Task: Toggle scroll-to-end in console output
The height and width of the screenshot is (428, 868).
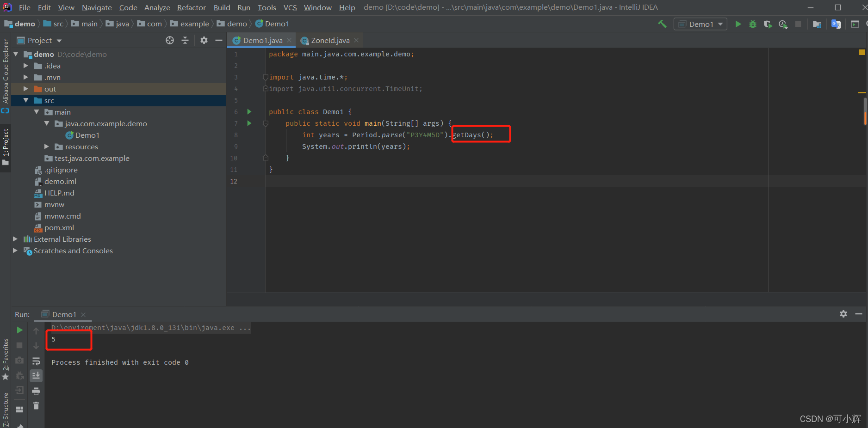Action: (36, 375)
